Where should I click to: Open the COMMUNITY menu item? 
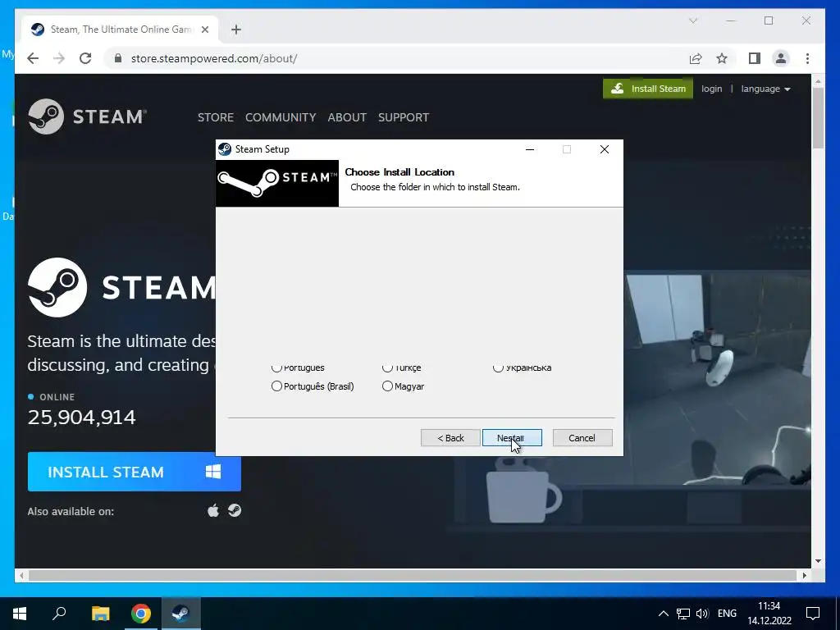[281, 117]
